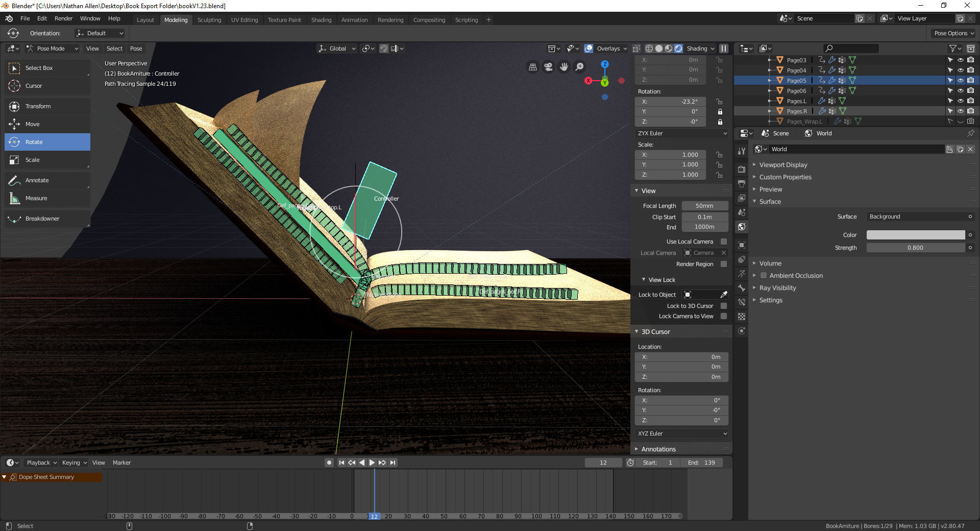Select the Select Box tool
This screenshot has height=531, width=980.
47,68
